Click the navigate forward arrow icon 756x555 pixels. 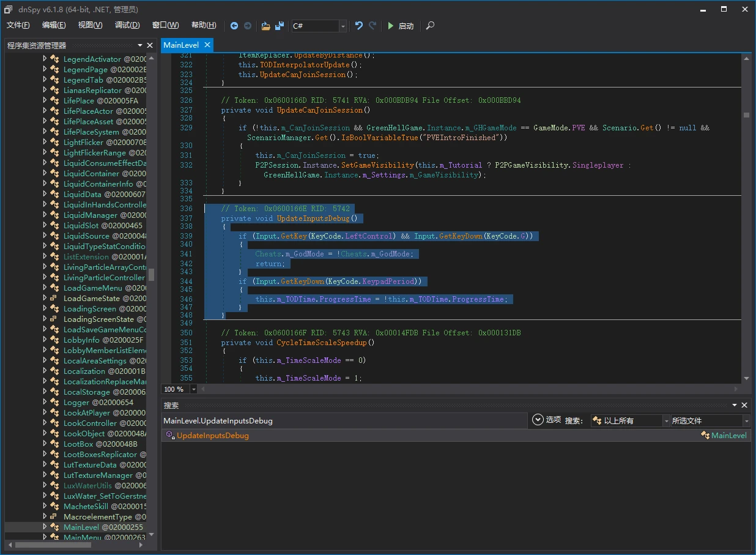(248, 26)
